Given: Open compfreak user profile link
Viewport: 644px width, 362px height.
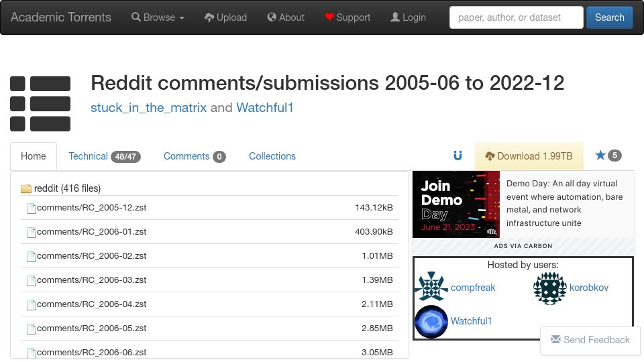Looking at the screenshot, I should [473, 288].
